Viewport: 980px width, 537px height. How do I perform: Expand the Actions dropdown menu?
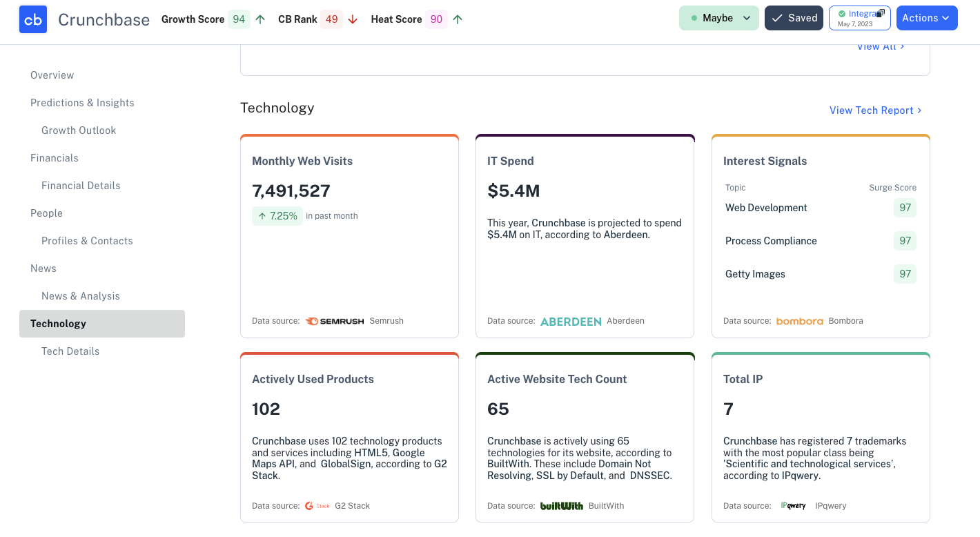click(x=926, y=18)
